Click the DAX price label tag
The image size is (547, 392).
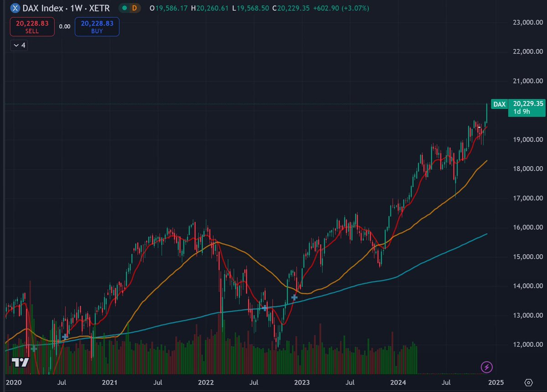click(499, 104)
